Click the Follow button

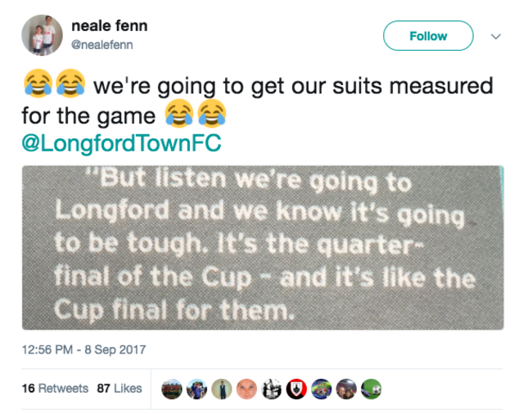tap(428, 36)
